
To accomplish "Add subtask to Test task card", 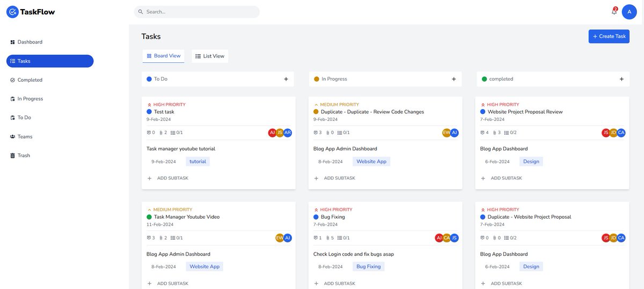I will [167, 178].
